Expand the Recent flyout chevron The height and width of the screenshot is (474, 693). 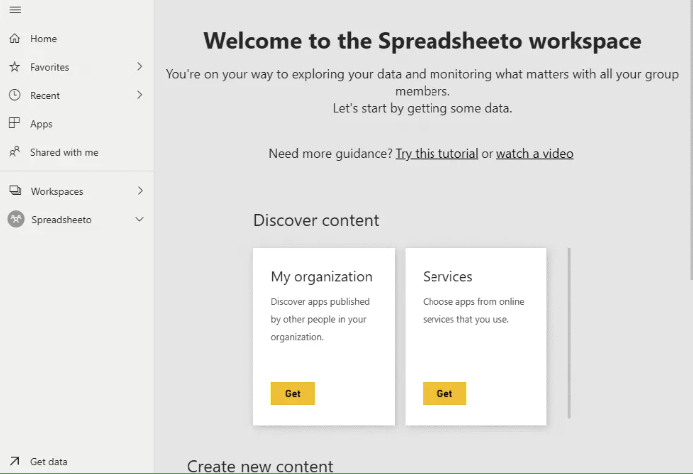tap(140, 96)
